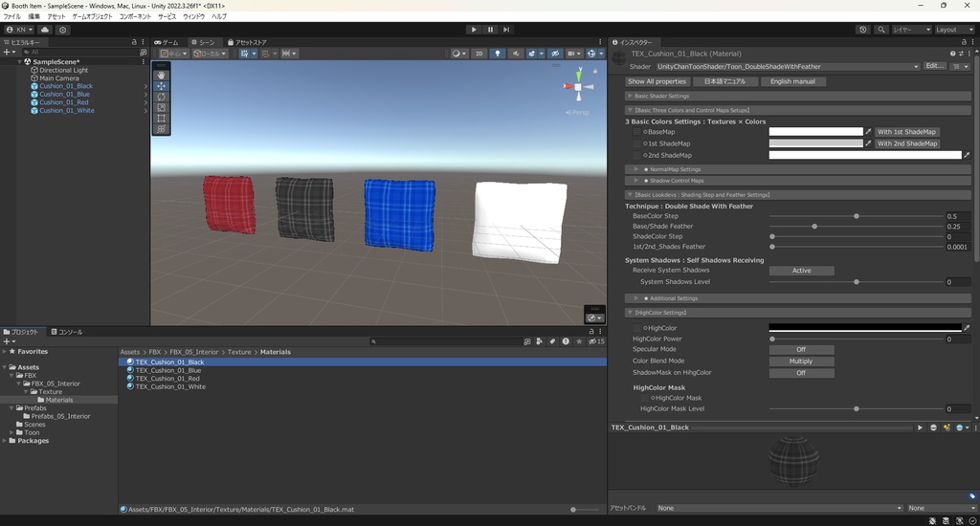Select the Rotate tool

[161, 97]
